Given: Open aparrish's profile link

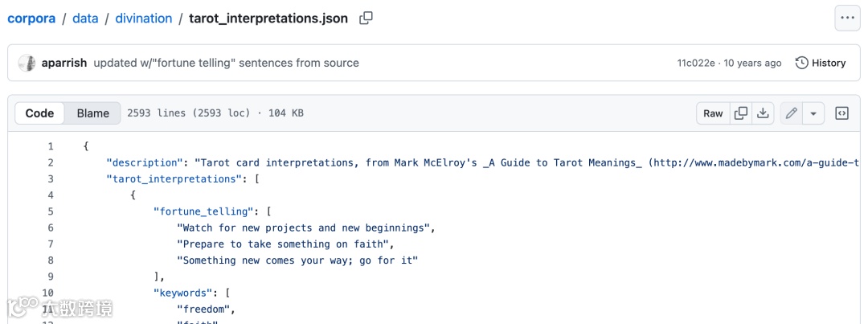Looking at the screenshot, I should point(64,63).
